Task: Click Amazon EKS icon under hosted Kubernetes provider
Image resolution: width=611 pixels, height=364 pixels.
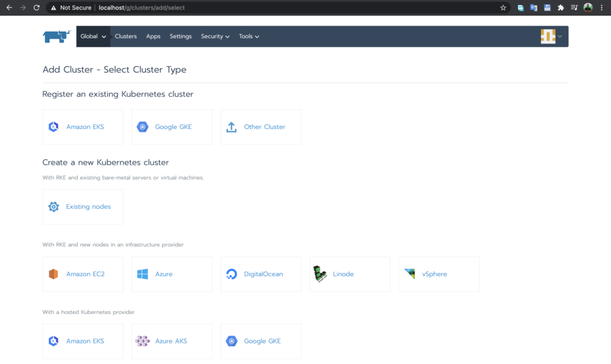Action: 53,341
